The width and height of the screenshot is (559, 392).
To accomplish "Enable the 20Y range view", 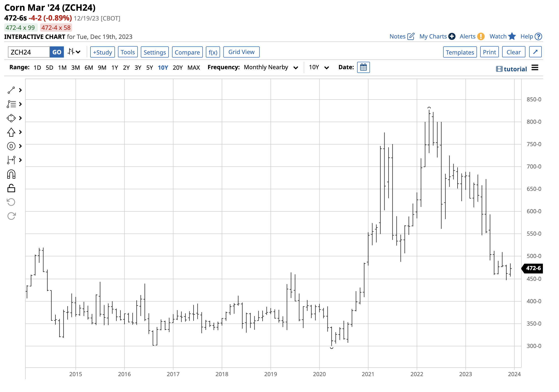I will pyautogui.click(x=178, y=67).
